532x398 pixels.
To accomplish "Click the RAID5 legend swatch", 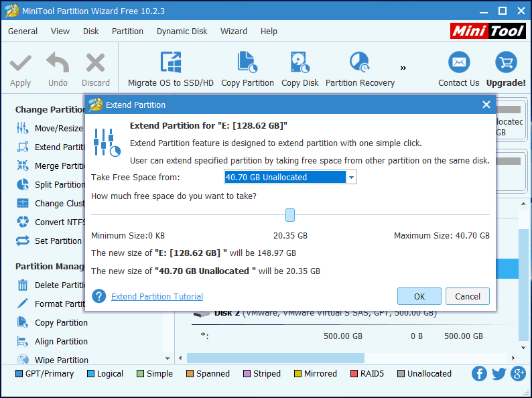I will pos(354,374).
